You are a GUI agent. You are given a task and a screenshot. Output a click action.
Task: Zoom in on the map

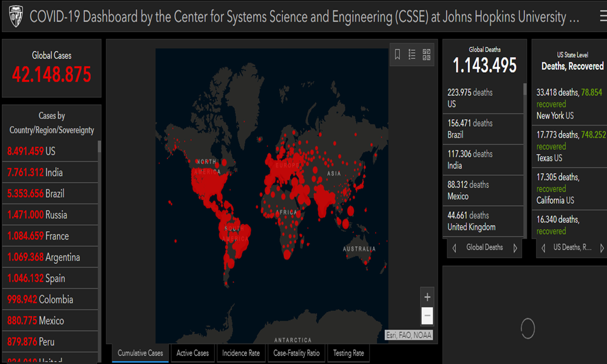[x=427, y=297]
